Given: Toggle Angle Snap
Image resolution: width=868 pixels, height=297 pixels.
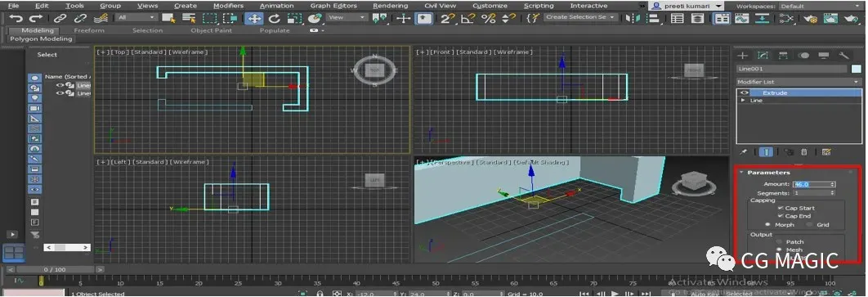Looking at the screenshot, I should click(x=468, y=18).
